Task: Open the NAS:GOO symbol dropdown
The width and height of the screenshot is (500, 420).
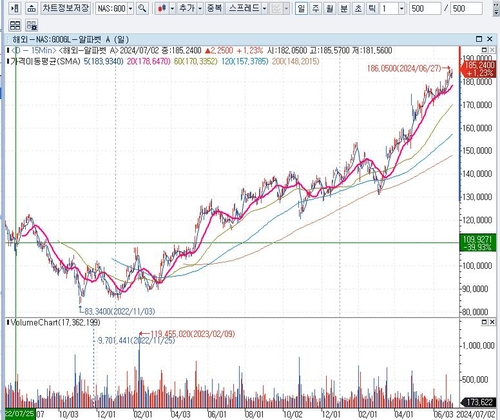Action: click(131, 9)
